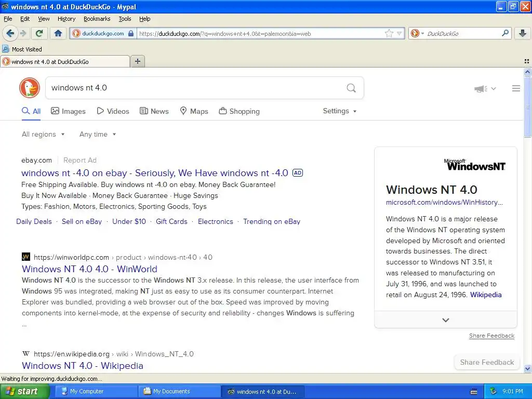Switch to My Documents taskbar window
This screenshot has width=532, height=399.
coord(180,391)
